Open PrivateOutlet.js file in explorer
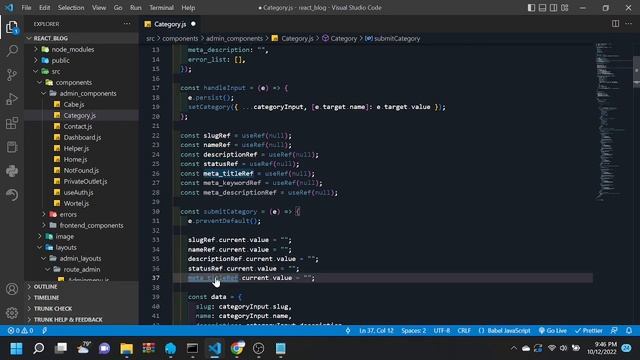 coord(85,182)
